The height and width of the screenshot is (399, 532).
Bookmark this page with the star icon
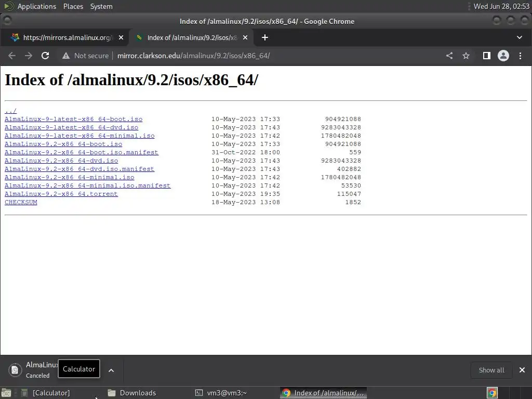click(x=466, y=56)
